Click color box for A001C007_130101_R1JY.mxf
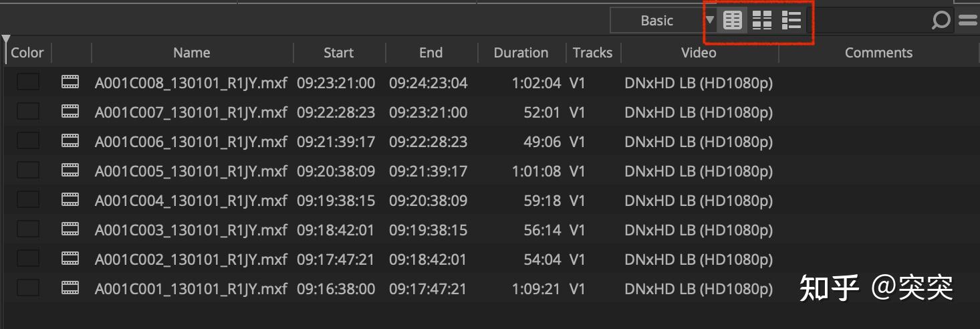Image resolution: width=980 pixels, height=329 pixels. coord(28,112)
